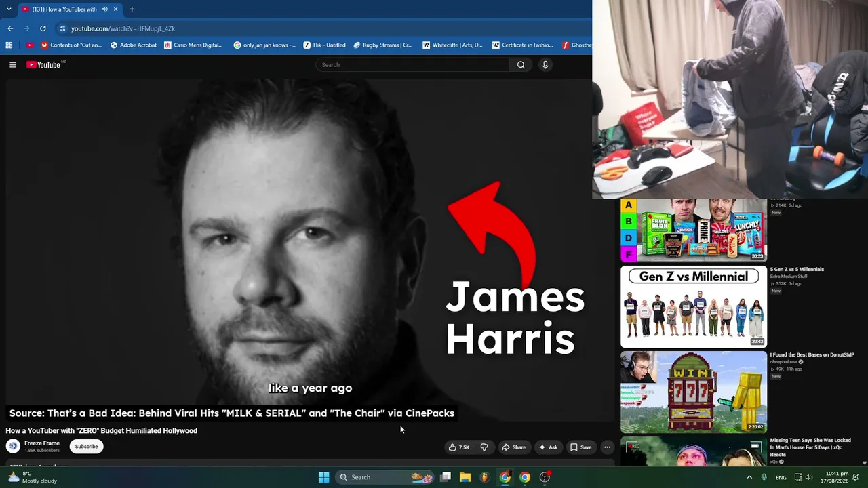The width and height of the screenshot is (868, 488).
Task: Focus the YouTube search input field
Action: pyautogui.click(x=412, y=65)
